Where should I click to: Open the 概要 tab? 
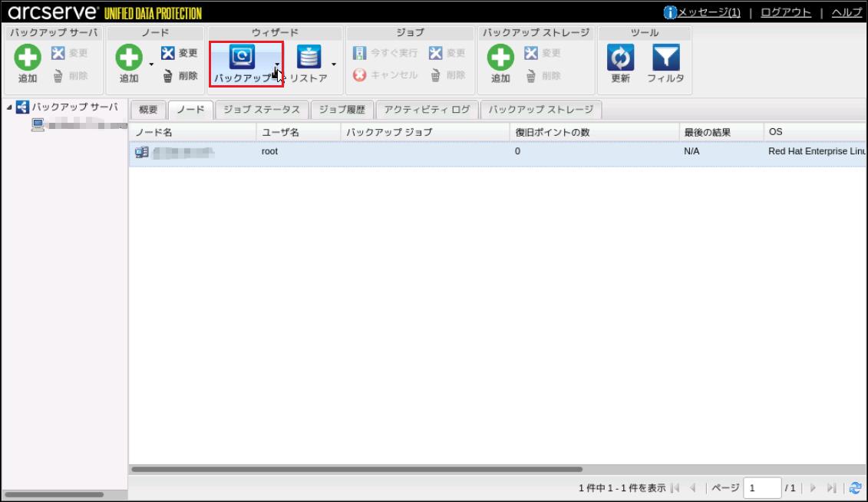pos(147,110)
